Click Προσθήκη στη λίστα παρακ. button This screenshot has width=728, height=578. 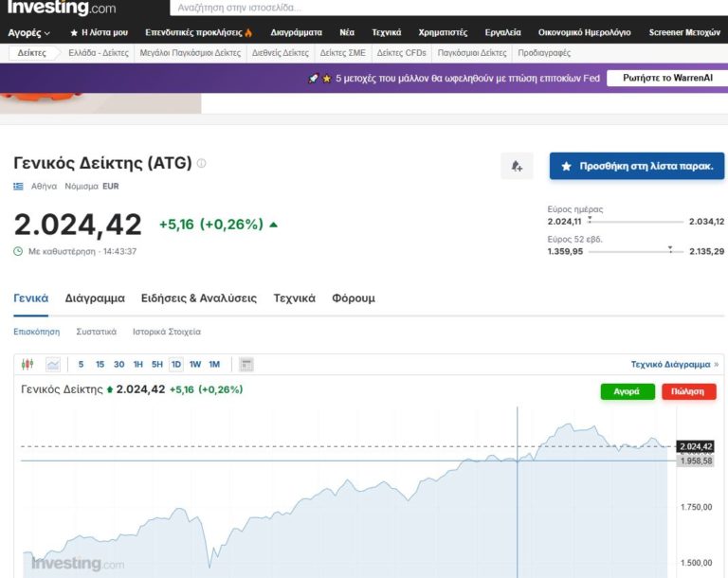pyautogui.click(x=637, y=166)
